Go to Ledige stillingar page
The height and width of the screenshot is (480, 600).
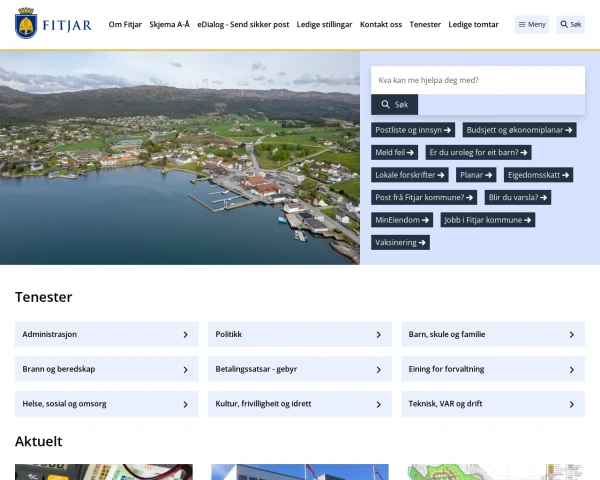(x=325, y=24)
